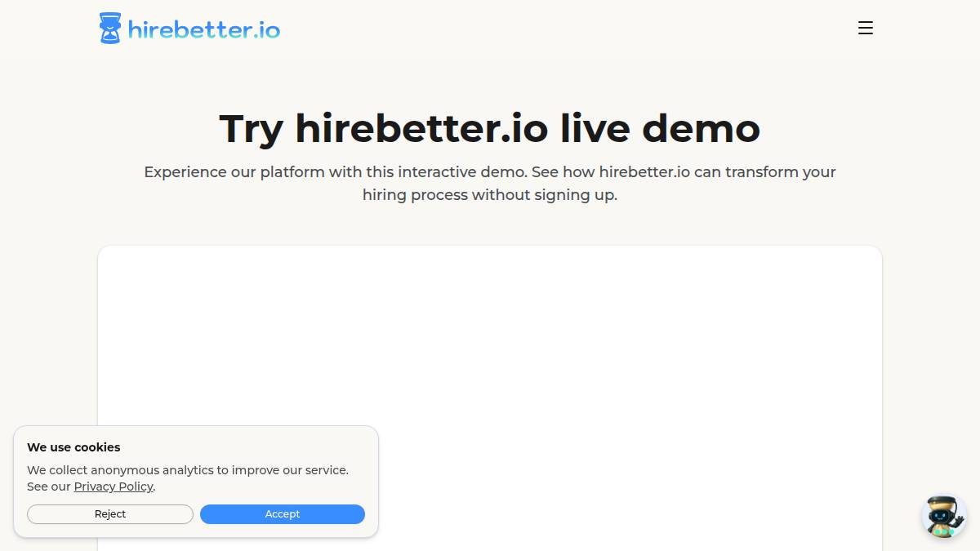This screenshot has width=980, height=551.
Task: Click the "Try hirebetter.io live demo" heading
Action: click(x=490, y=128)
